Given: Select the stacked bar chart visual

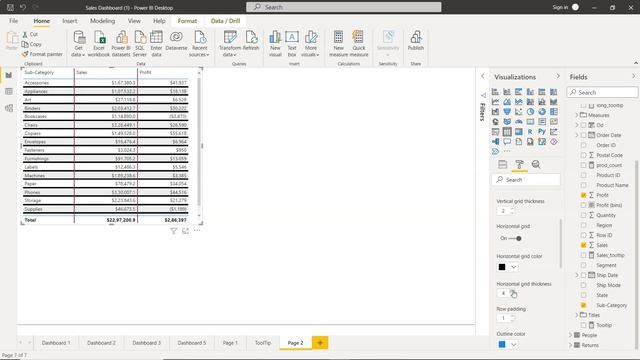Looking at the screenshot, I should (x=495, y=92).
